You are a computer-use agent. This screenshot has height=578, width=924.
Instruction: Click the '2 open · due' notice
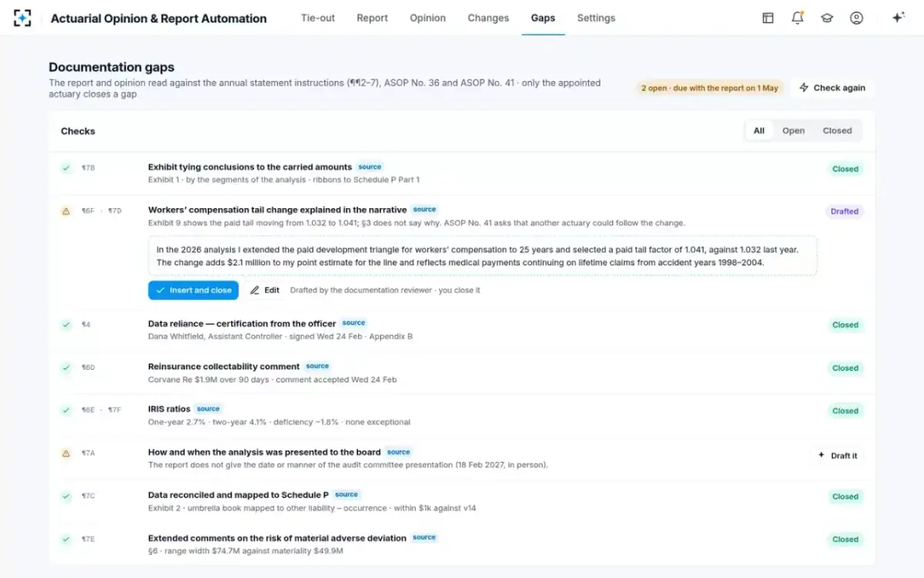(710, 88)
